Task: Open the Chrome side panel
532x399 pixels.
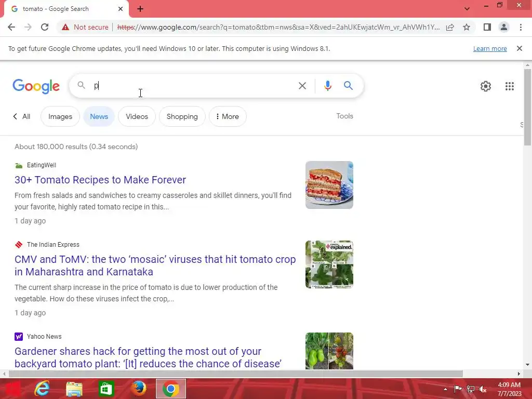Action: 487,27
